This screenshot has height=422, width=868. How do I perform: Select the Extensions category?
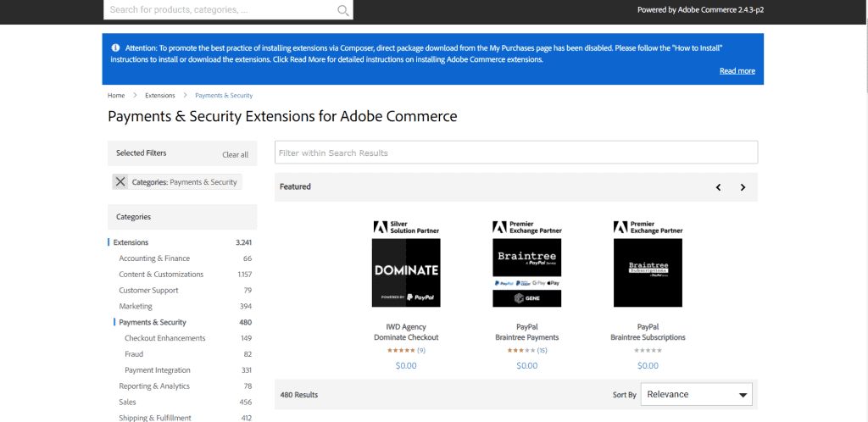pyautogui.click(x=131, y=242)
